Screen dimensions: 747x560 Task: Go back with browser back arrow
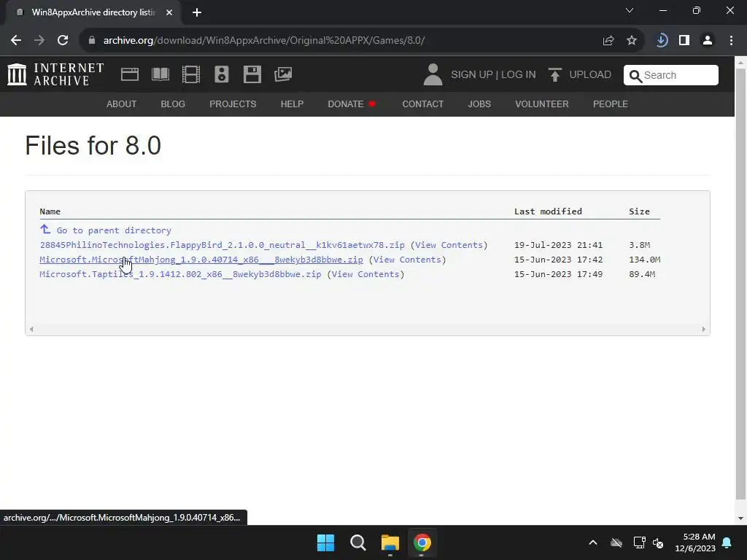click(x=16, y=40)
